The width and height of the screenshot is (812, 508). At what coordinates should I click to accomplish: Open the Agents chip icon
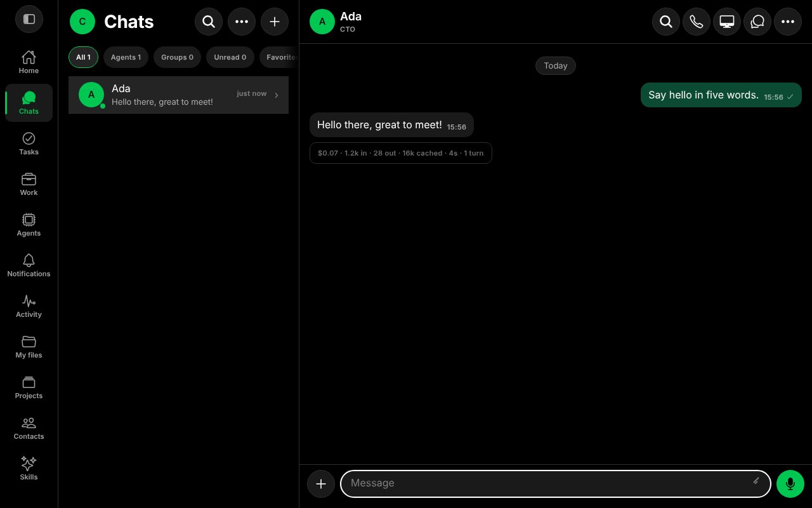pyautogui.click(x=29, y=225)
